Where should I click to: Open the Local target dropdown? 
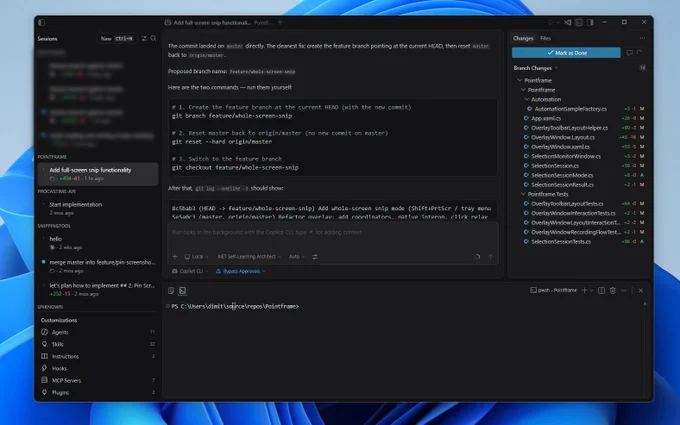coord(196,257)
